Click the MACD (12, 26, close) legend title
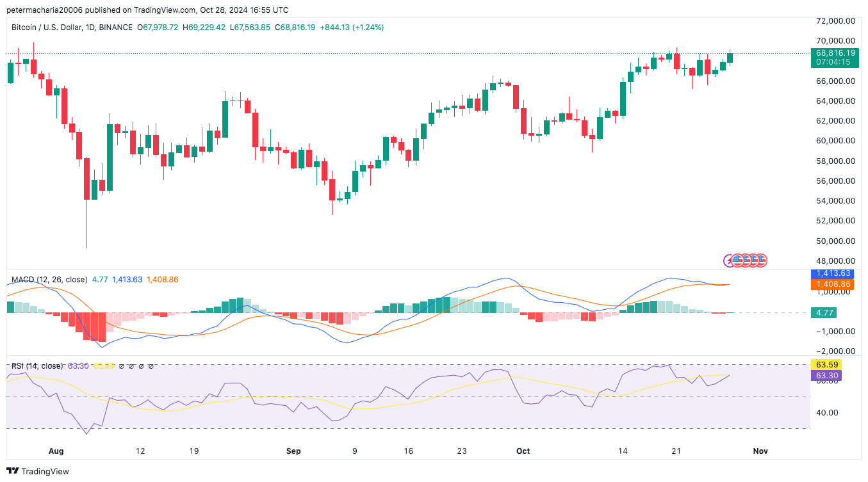Image resolution: width=868 pixels, height=482 pixels. coord(49,280)
